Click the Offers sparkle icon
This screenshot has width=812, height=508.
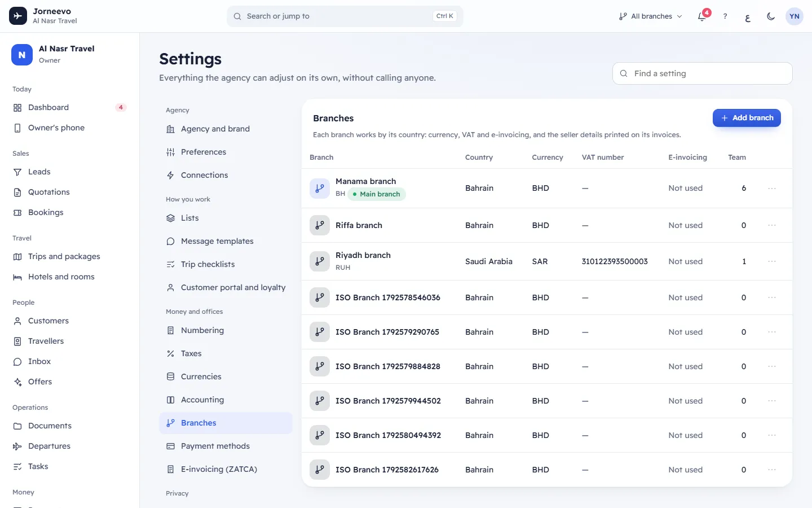tap(17, 382)
